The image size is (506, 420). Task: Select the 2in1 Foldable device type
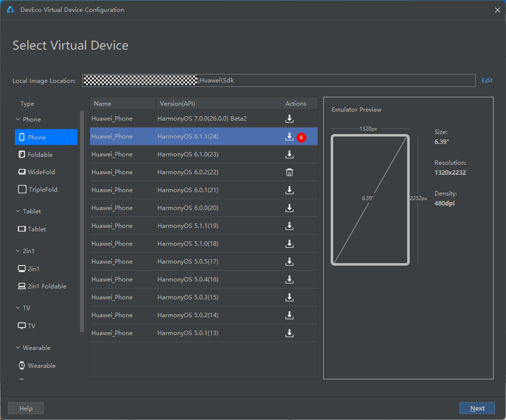[46, 286]
